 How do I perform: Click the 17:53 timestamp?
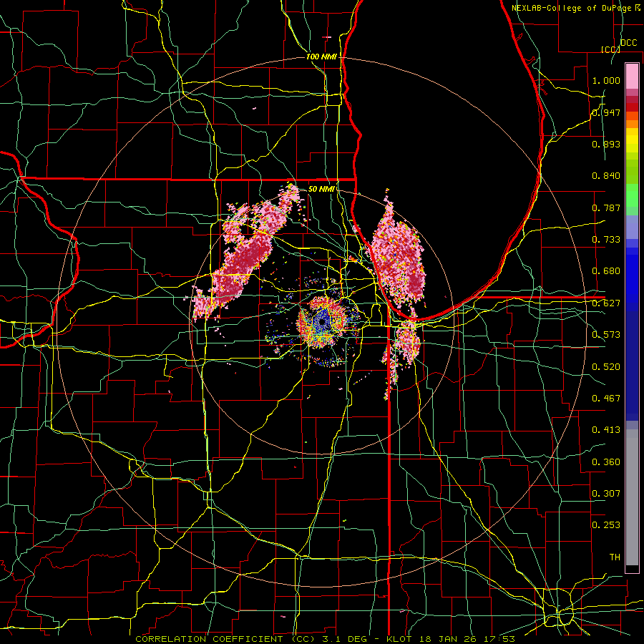click(498, 639)
